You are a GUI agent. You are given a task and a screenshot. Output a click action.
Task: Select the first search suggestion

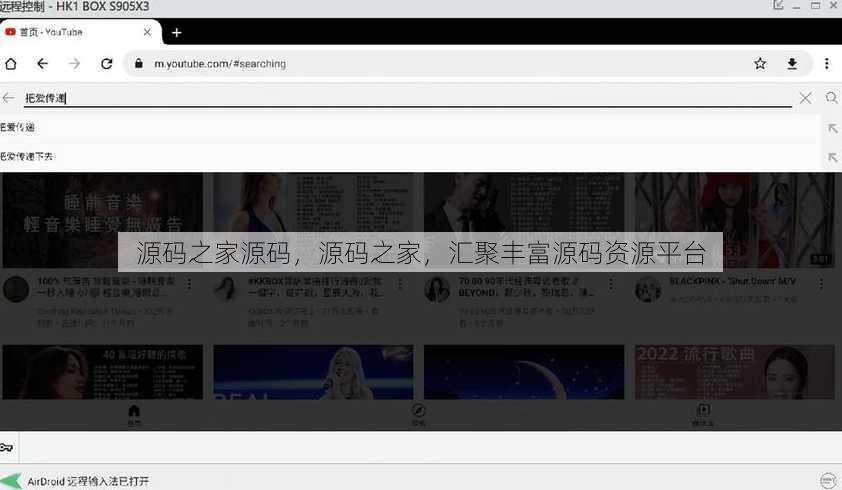coord(411,127)
